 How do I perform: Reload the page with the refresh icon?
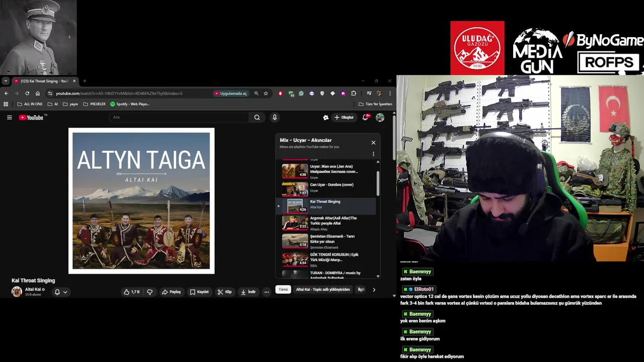pyautogui.click(x=27, y=93)
